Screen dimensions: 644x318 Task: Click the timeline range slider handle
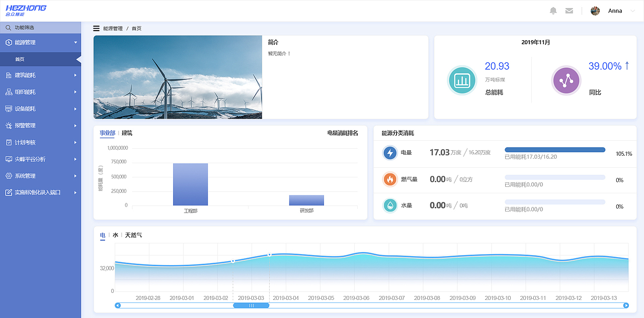(x=251, y=305)
